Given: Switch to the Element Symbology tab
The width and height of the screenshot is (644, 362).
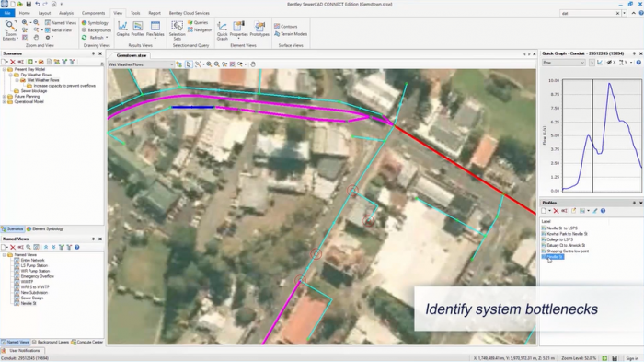Looking at the screenshot, I should (45, 229).
